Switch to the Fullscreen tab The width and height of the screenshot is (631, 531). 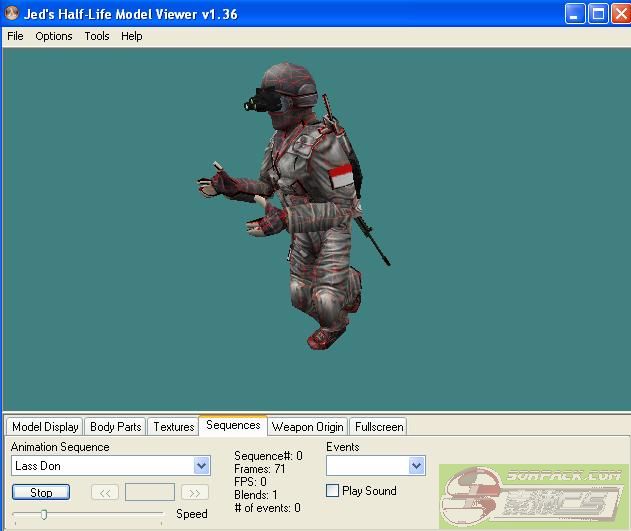pos(379,426)
